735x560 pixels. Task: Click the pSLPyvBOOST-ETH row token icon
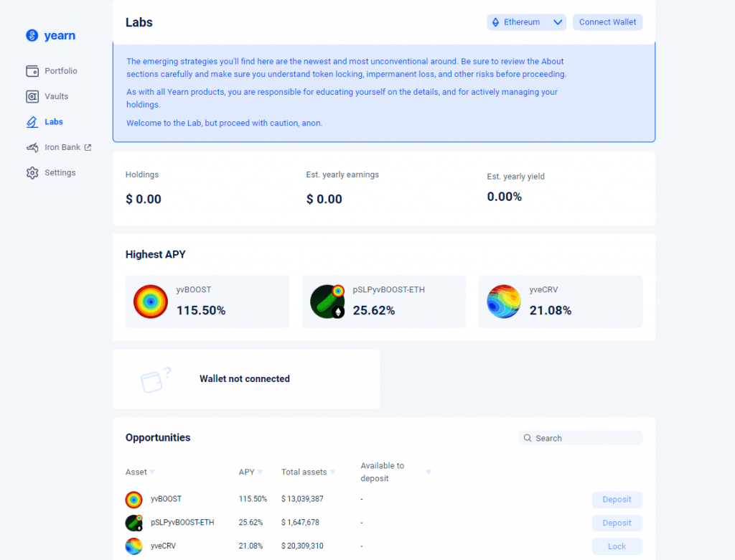[134, 523]
